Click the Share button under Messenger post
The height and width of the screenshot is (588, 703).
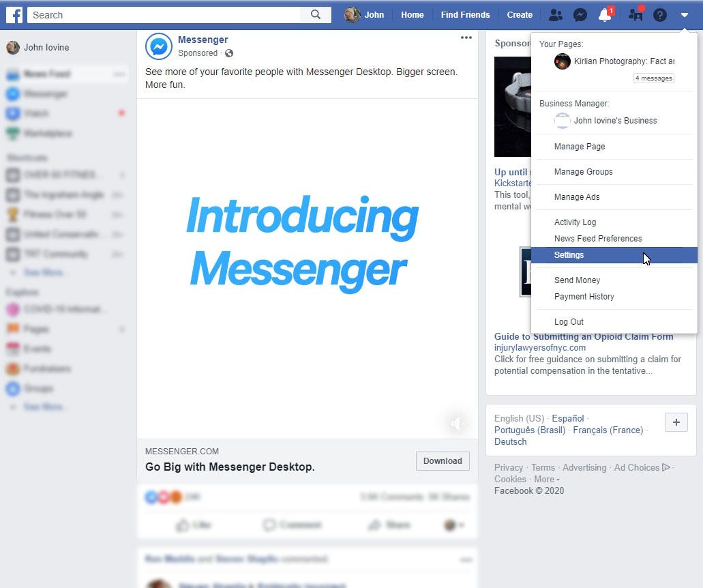(x=389, y=525)
